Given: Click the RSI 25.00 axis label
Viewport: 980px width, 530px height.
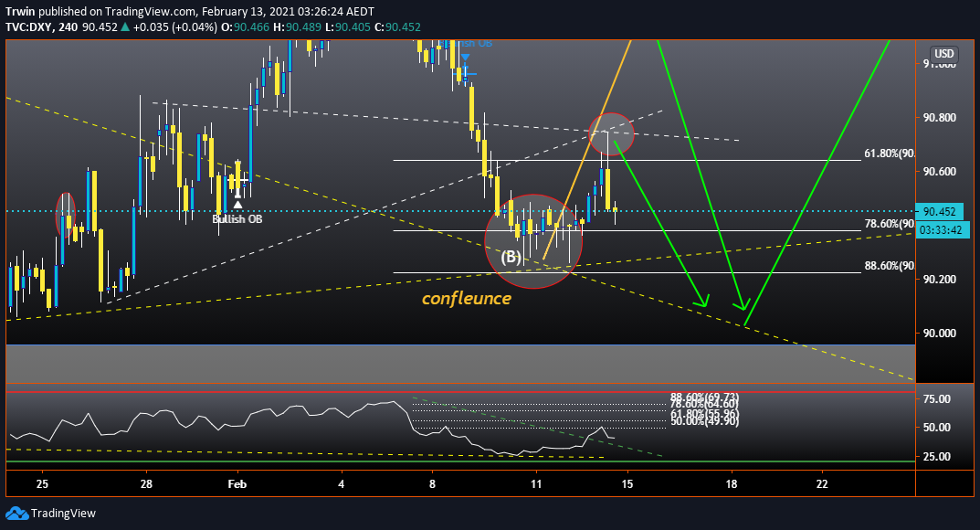Looking at the screenshot, I should [937, 457].
